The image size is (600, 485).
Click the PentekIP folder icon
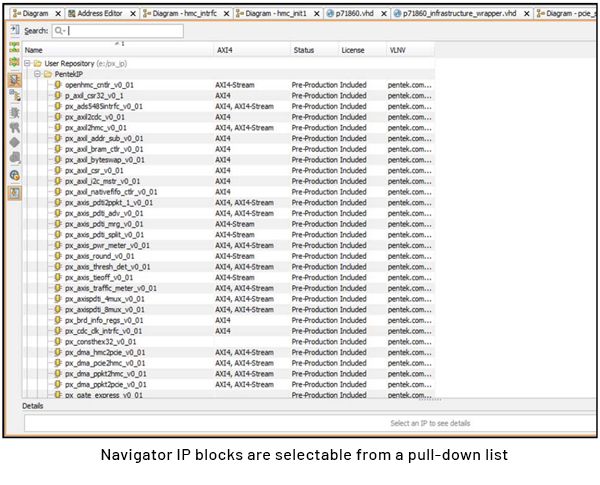click(48, 74)
